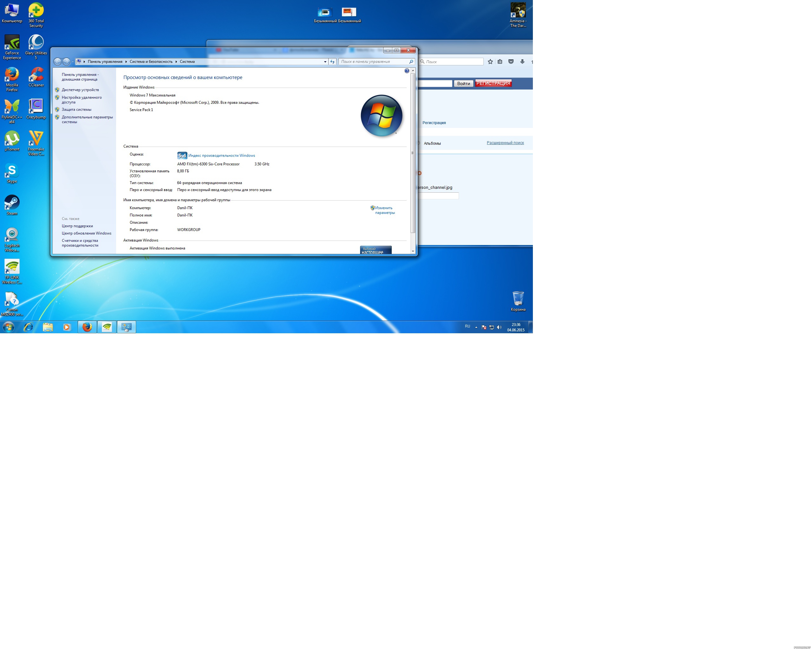Click red РЕГИСТРАЦИЯ button in Firefox page
The width and height of the screenshot is (812, 650).
click(493, 83)
